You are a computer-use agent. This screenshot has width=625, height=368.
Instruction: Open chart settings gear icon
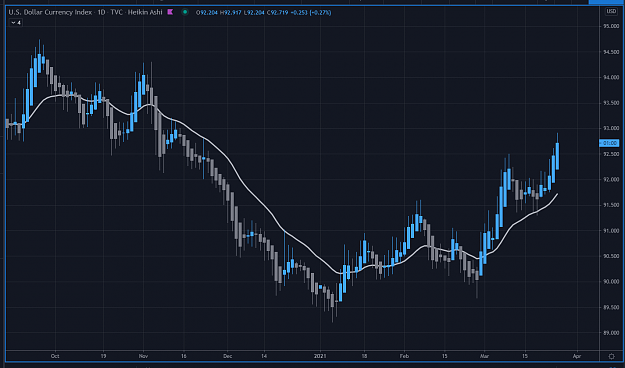pyautogui.click(x=611, y=356)
